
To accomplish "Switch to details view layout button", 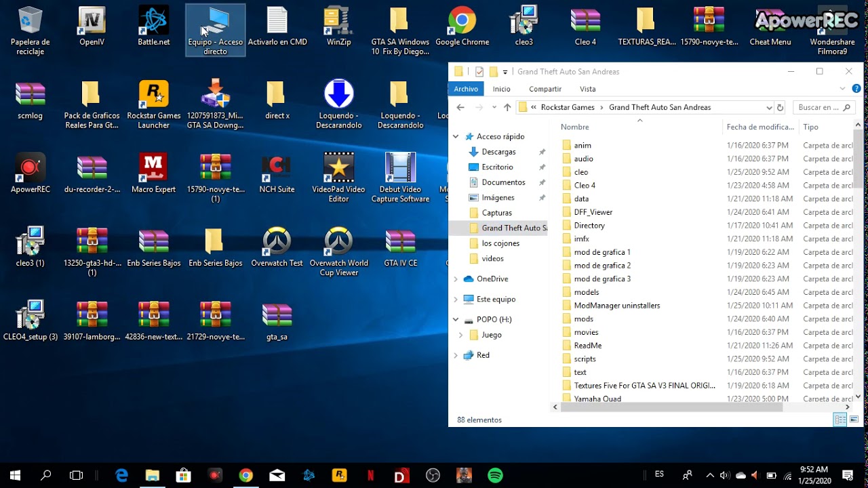I will (x=840, y=420).
